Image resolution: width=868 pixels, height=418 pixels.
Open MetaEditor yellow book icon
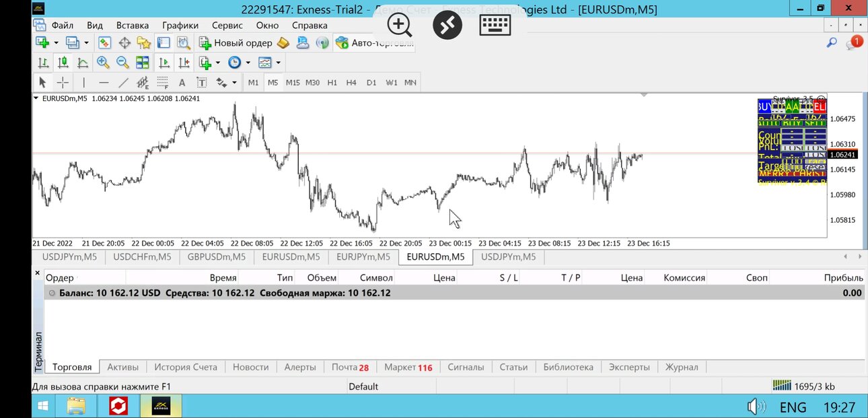pos(283,43)
